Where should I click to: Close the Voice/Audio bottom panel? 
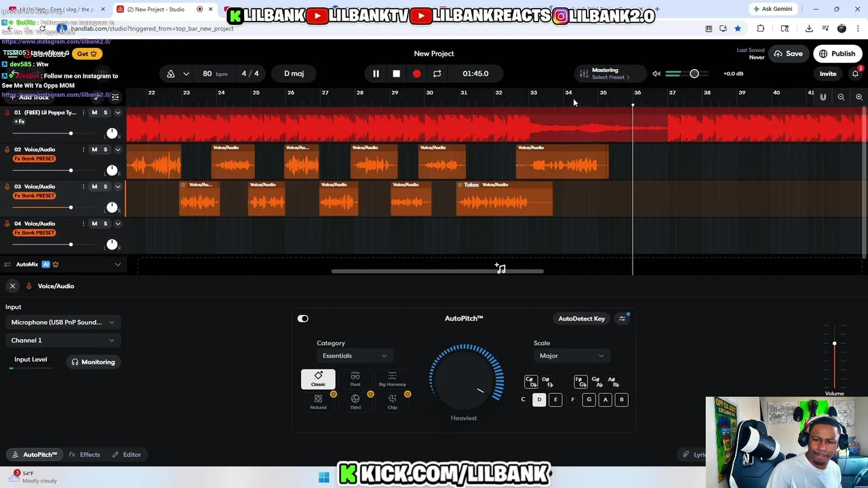click(x=12, y=286)
